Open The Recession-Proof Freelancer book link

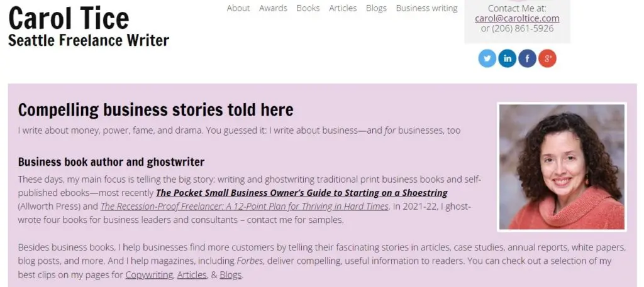coord(244,206)
